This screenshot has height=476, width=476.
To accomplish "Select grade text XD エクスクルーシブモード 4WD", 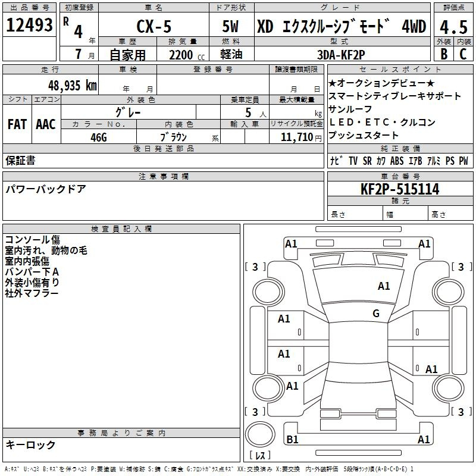I will 342,26.
